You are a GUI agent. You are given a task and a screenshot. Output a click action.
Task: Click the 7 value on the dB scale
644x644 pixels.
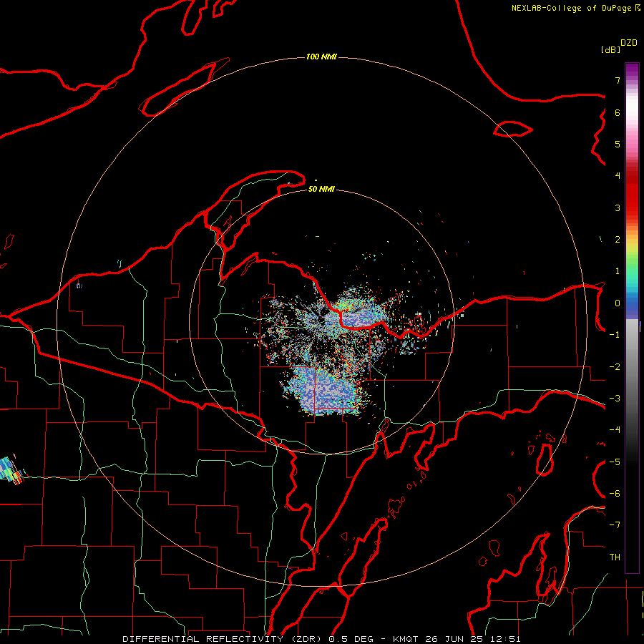(618, 80)
